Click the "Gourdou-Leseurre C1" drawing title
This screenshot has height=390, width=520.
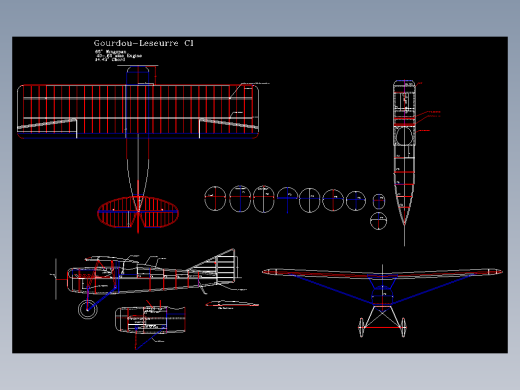point(143,43)
